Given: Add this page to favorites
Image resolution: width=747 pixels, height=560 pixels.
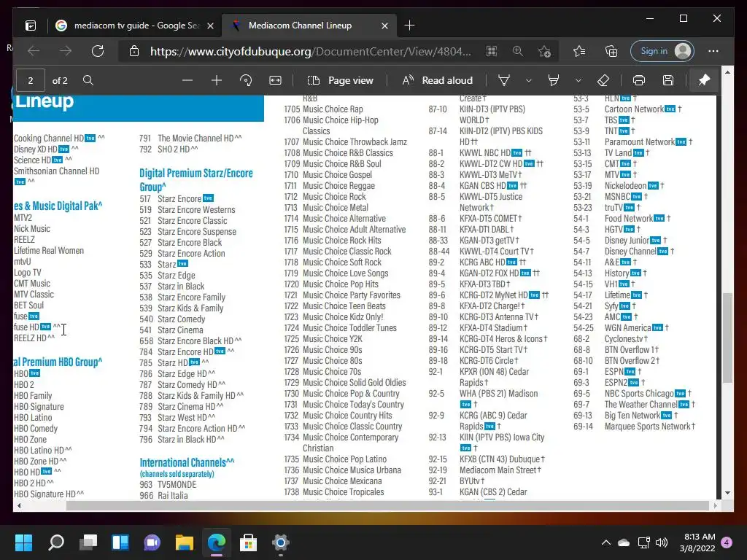Looking at the screenshot, I should (x=544, y=51).
